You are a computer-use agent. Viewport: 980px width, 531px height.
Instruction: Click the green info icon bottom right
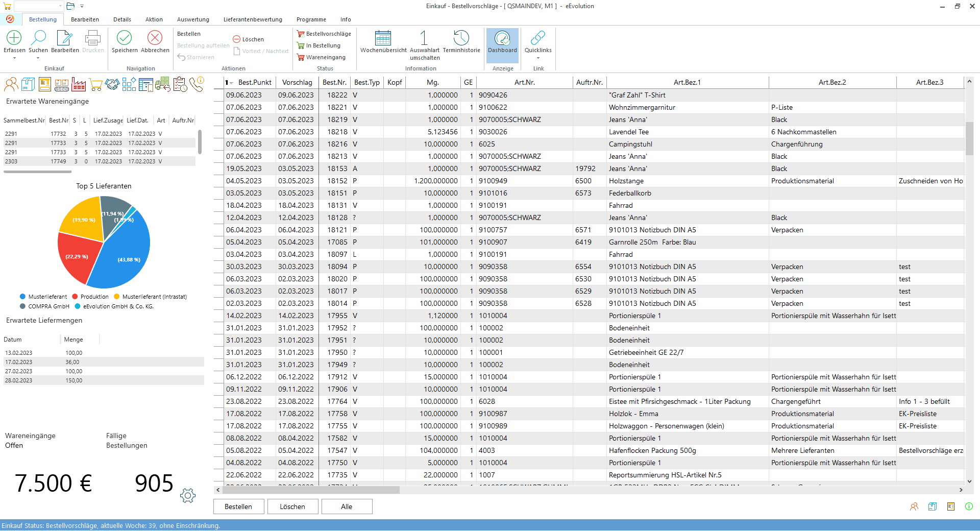click(x=969, y=506)
